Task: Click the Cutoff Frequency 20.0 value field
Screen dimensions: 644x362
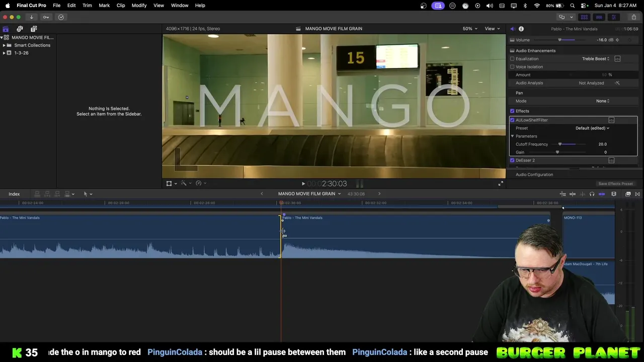Action: (602, 144)
